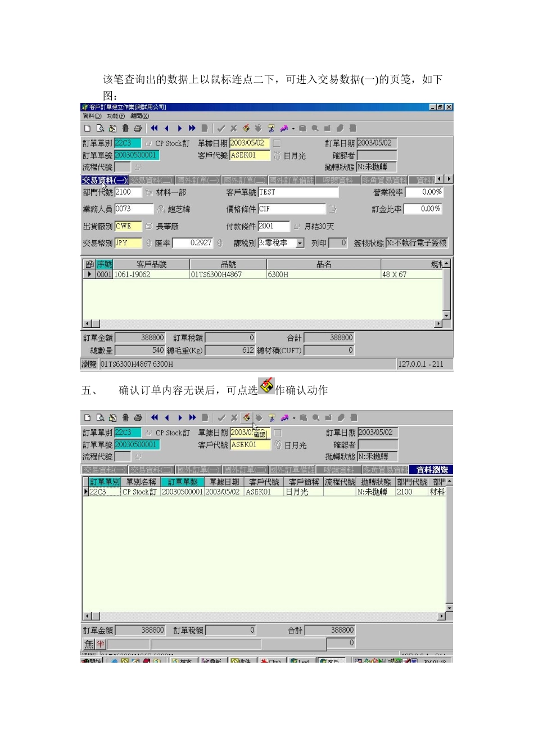The image size is (534, 756).
Task: Open the 離開(X) menu
Action: pos(139,116)
